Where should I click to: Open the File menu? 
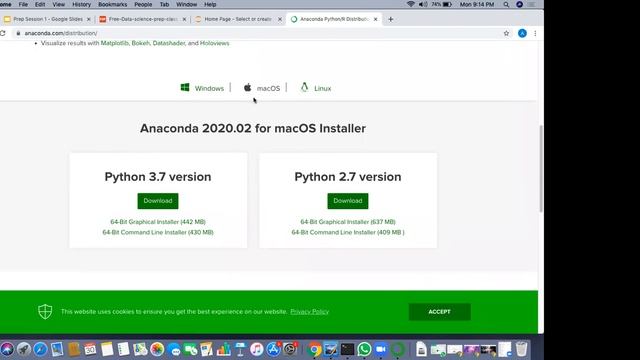coord(23,4)
